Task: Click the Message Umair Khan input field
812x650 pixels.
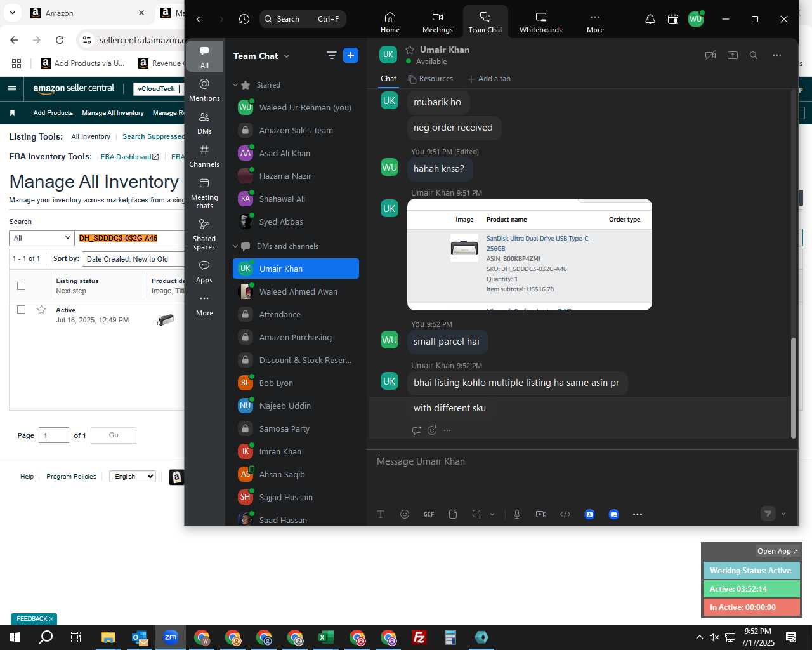Action: pyautogui.click(x=582, y=461)
